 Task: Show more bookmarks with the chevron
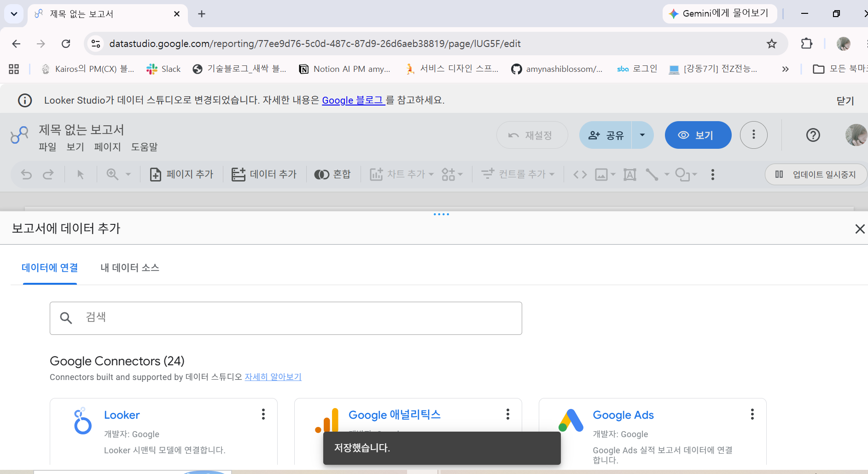point(785,69)
